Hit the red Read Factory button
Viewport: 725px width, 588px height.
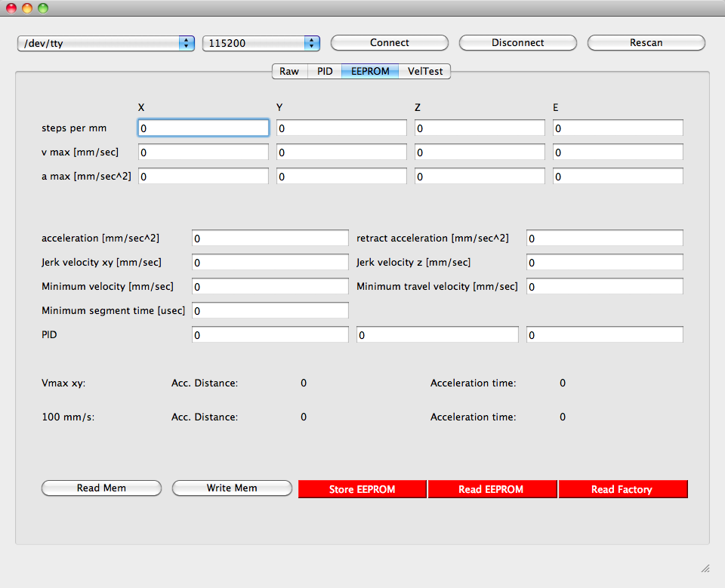pos(622,490)
